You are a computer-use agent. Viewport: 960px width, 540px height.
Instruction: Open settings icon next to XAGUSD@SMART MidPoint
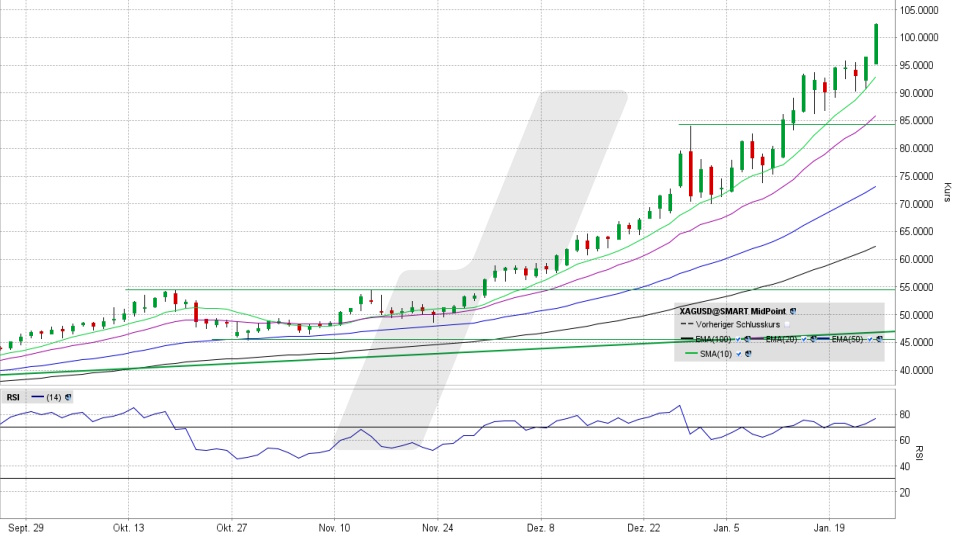coord(793,311)
